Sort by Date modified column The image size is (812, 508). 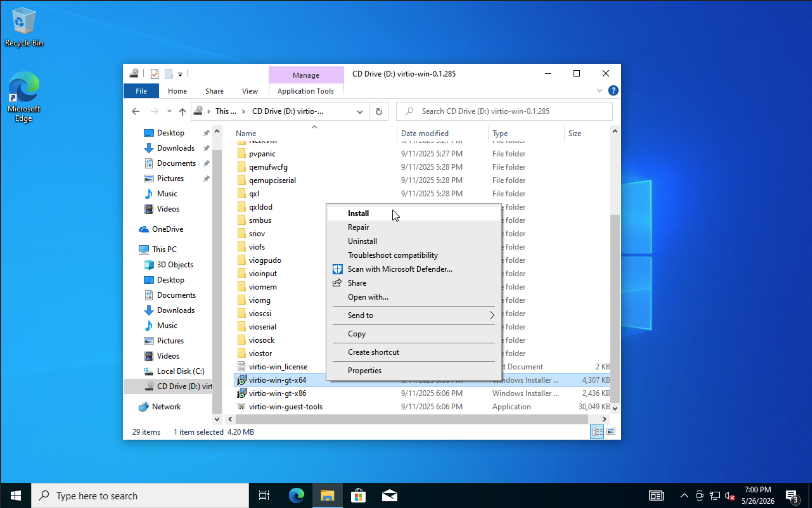425,134
